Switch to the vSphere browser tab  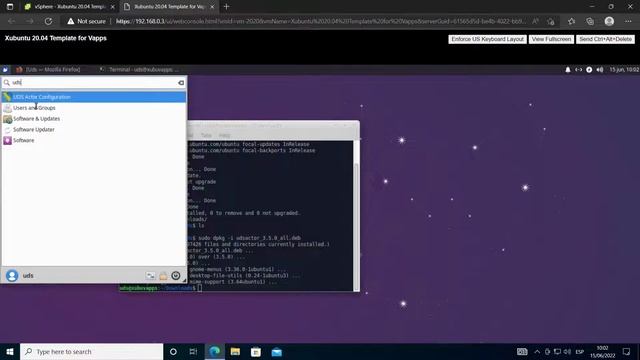(x=69, y=7)
